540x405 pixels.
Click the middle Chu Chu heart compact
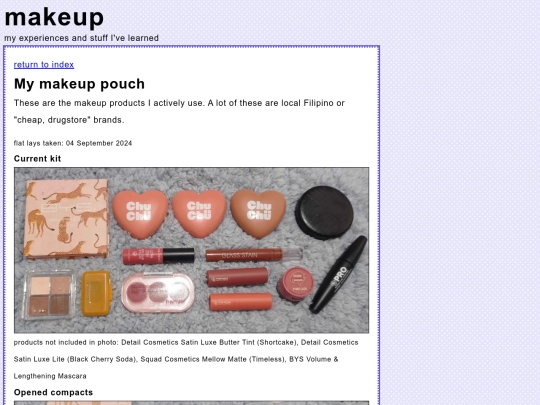(x=199, y=214)
